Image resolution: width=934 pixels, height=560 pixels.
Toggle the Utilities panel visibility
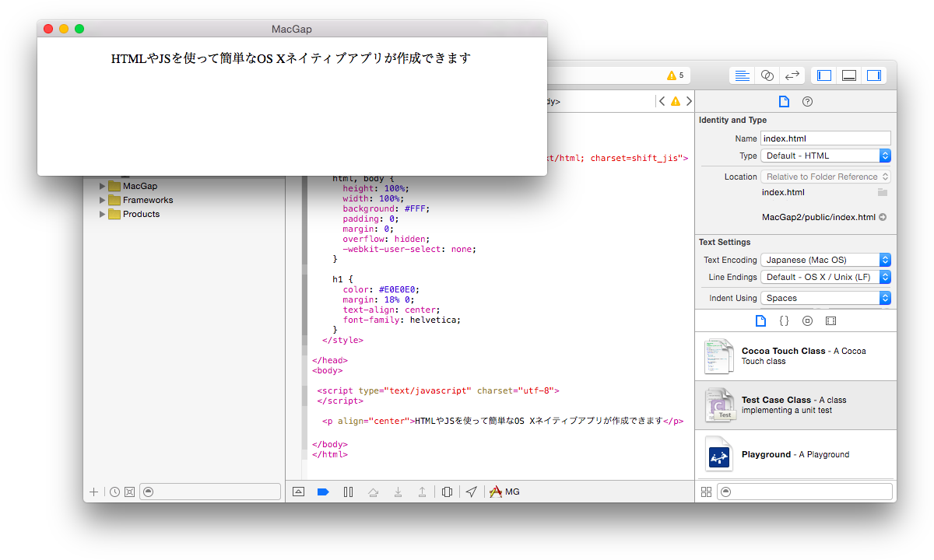pyautogui.click(x=874, y=75)
